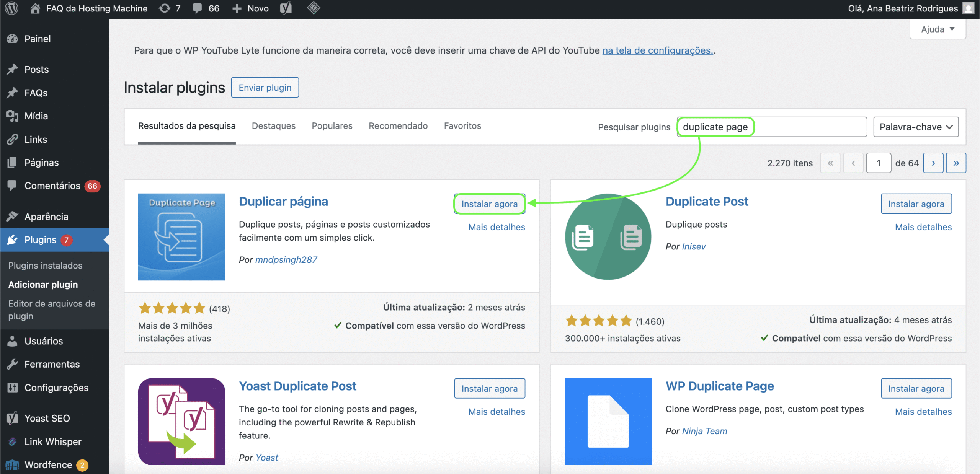The image size is (980, 474).
Task: Open the Yoast author link
Action: point(267,458)
